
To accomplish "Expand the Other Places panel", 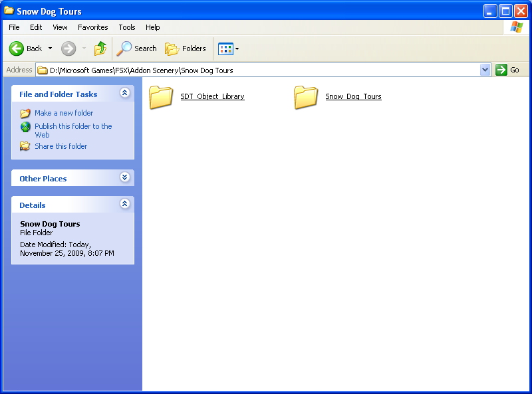I will (x=124, y=177).
